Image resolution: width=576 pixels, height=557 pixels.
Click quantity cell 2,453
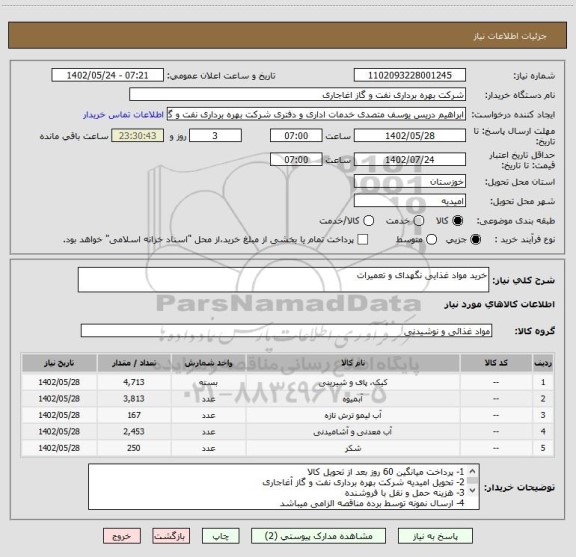tap(134, 431)
